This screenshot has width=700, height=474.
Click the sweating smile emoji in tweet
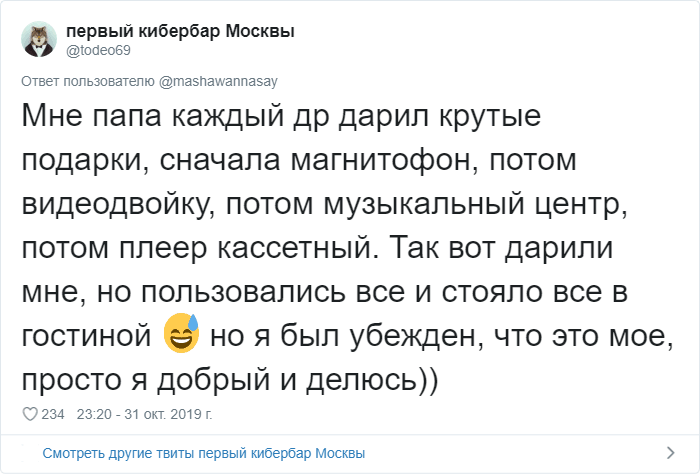click(181, 337)
